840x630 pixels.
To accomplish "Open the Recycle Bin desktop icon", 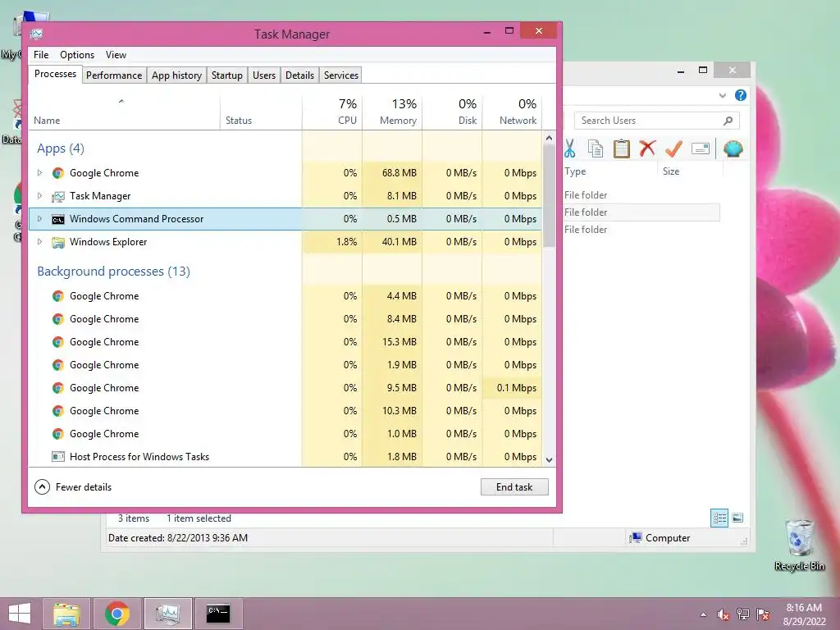I will point(799,545).
